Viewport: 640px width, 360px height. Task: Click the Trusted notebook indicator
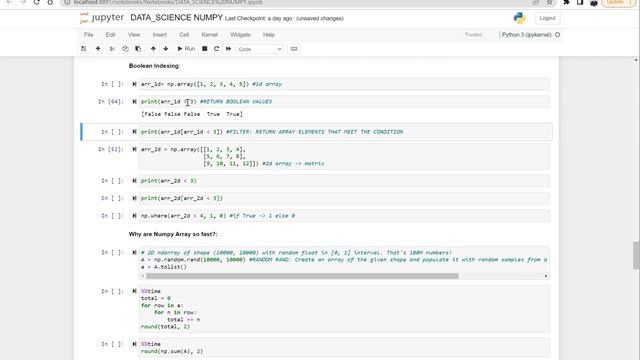(x=473, y=35)
